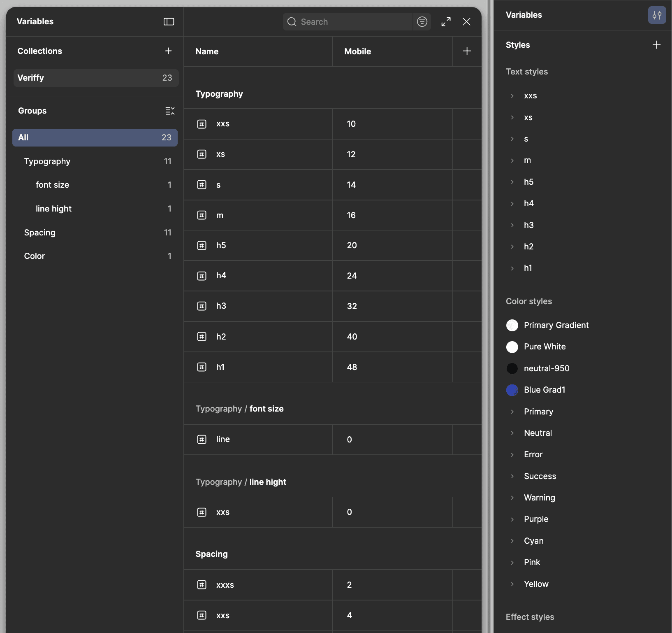Select Pure White color swatch
This screenshot has width=672, height=633.
512,347
